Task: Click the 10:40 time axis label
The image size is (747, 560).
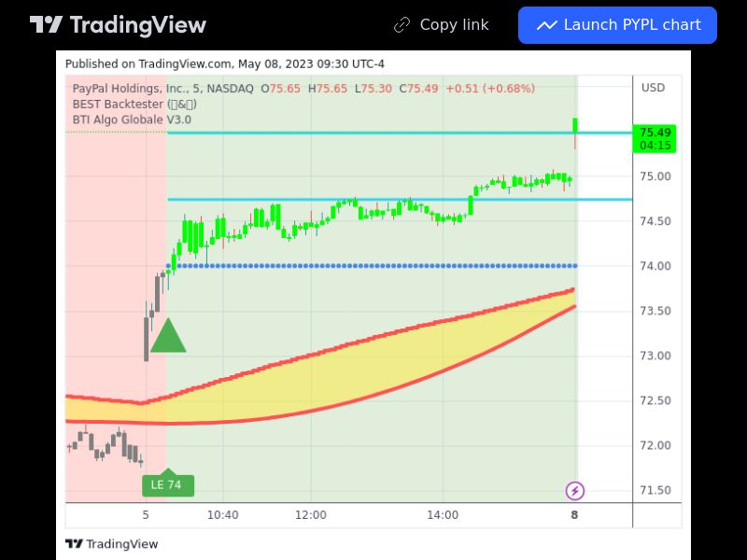Action: click(222, 515)
